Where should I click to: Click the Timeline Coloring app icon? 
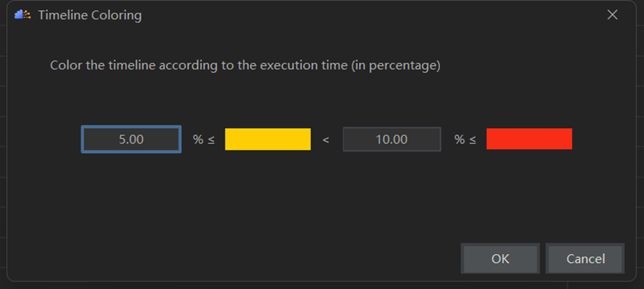[22, 15]
